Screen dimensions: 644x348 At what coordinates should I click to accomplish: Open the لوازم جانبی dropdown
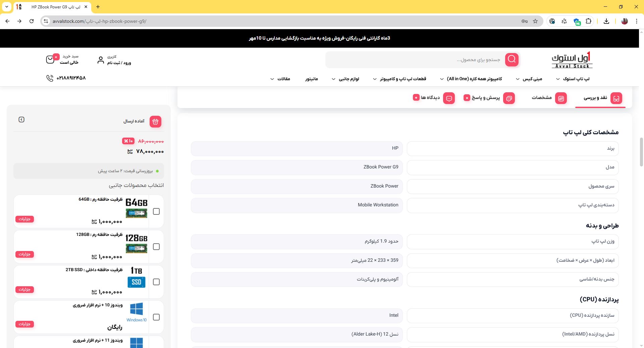point(350,79)
